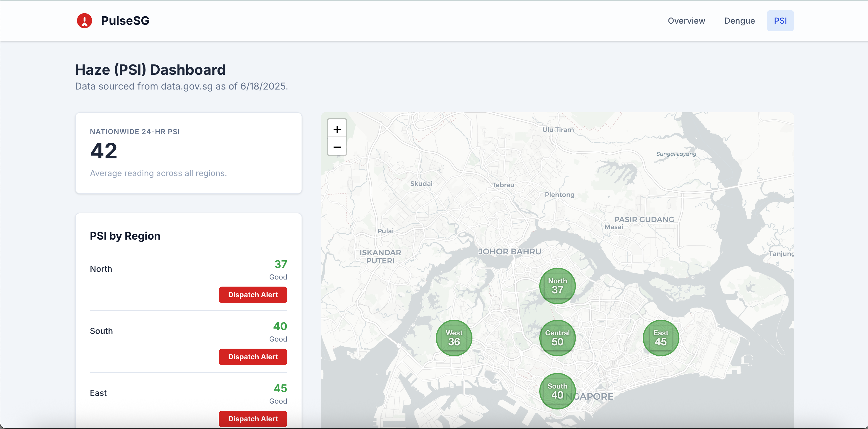The image size is (868, 429).
Task: Click the Johor Bahru label on map
Action: [x=509, y=251]
